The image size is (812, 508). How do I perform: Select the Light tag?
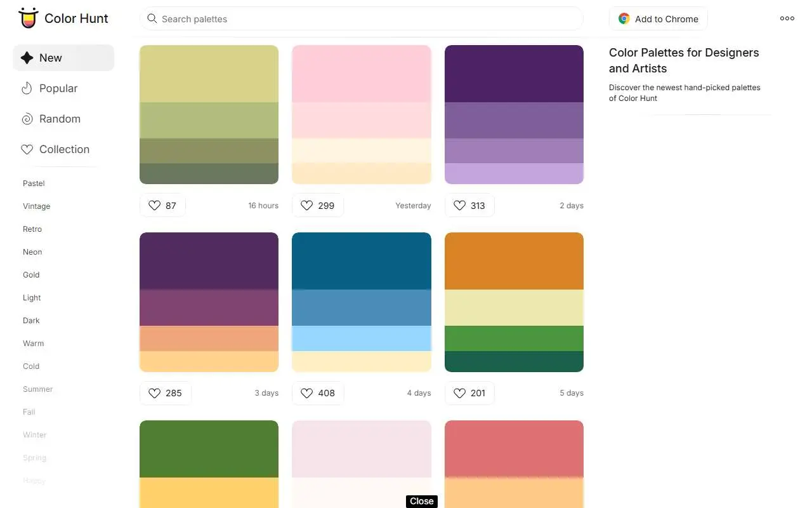click(32, 298)
